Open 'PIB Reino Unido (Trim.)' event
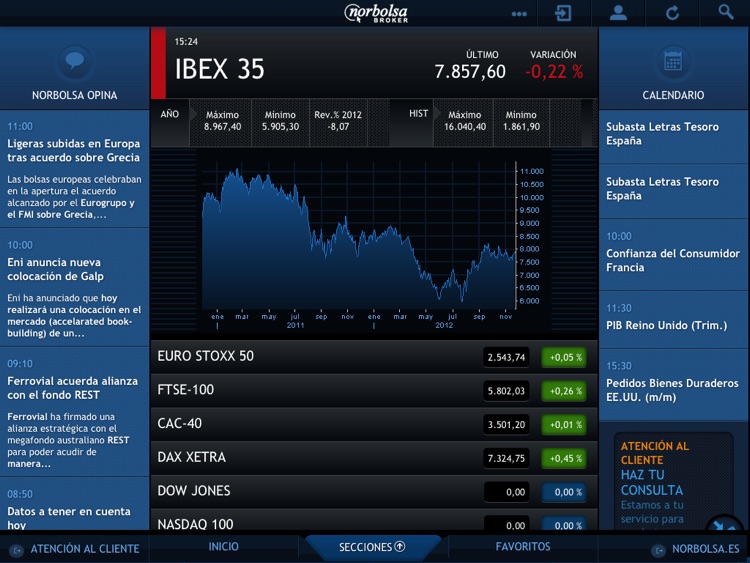The width and height of the screenshot is (750, 563). [x=674, y=319]
